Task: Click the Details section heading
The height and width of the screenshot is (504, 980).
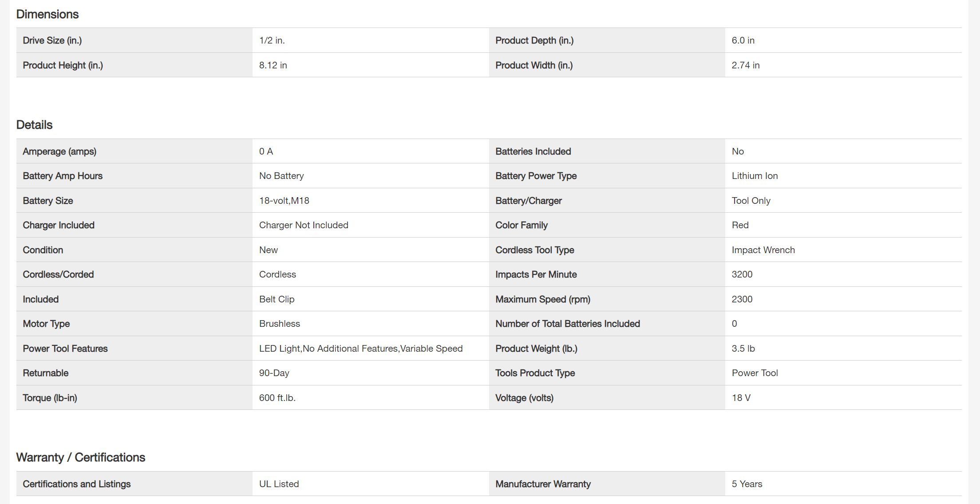Action: click(34, 125)
